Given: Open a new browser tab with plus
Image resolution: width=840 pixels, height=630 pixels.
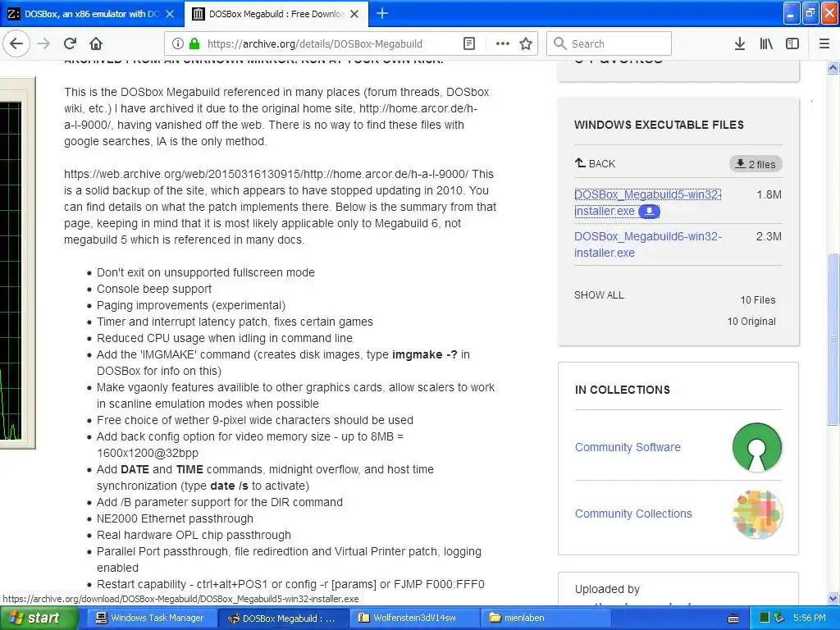Looking at the screenshot, I should click(x=382, y=13).
